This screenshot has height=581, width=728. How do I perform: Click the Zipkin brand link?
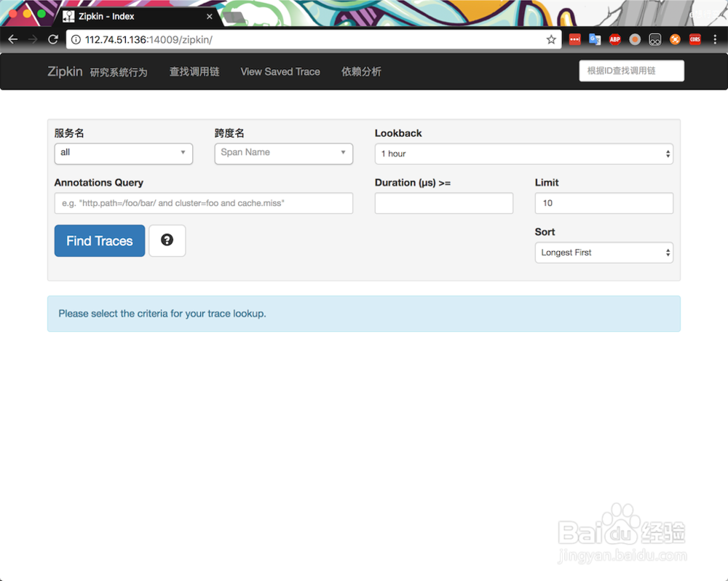coord(65,71)
